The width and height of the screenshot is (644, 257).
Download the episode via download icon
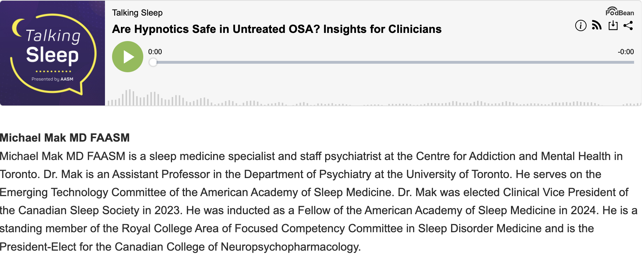613,25
